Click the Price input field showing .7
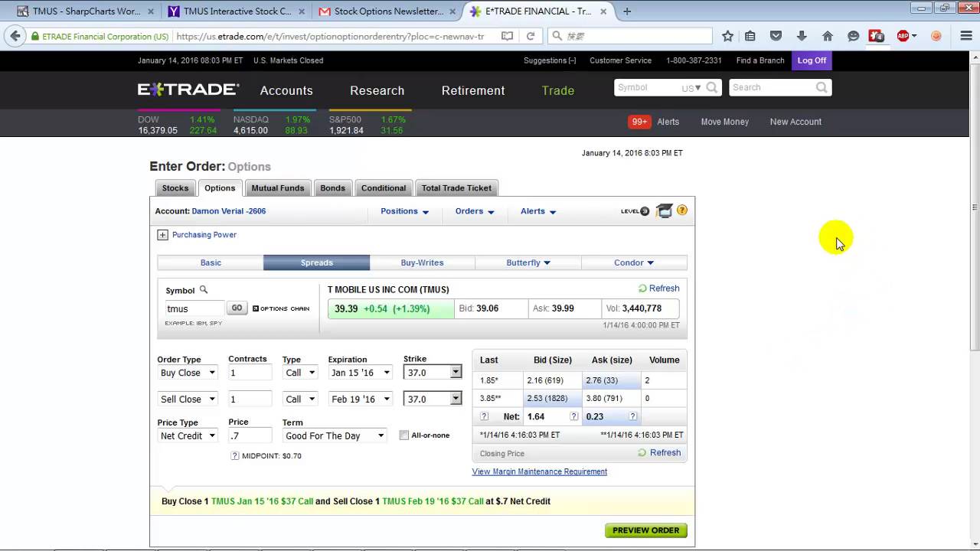980x551 pixels. pyautogui.click(x=250, y=435)
